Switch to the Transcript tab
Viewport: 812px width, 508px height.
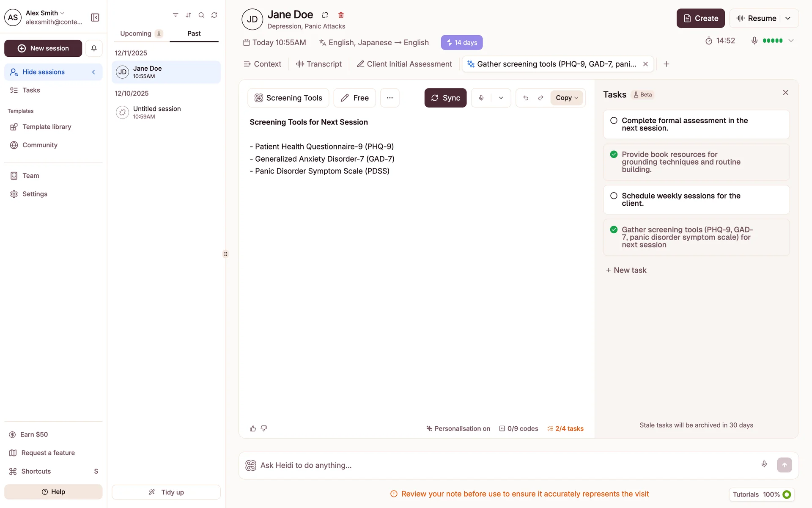(319, 64)
